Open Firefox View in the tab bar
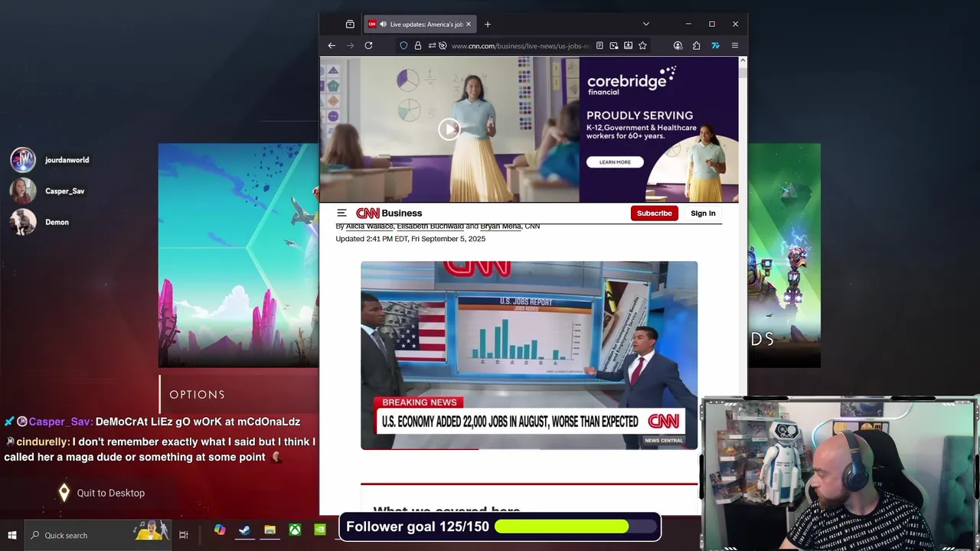980x551 pixels. click(350, 24)
